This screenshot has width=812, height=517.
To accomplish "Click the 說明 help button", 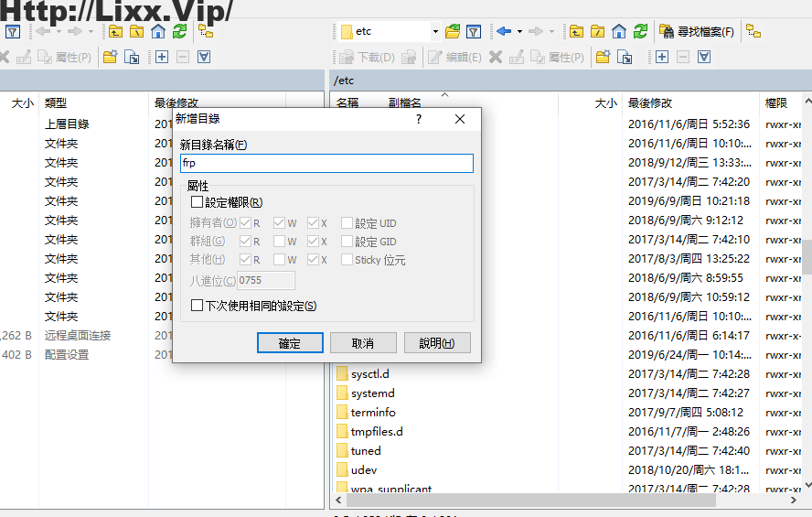I will tap(437, 343).
